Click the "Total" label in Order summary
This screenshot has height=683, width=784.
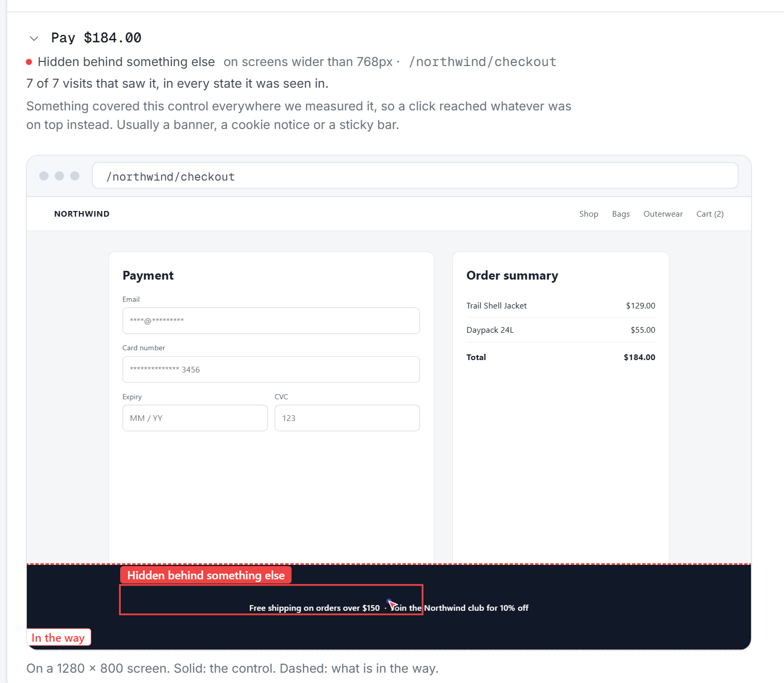click(x=476, y=357)
